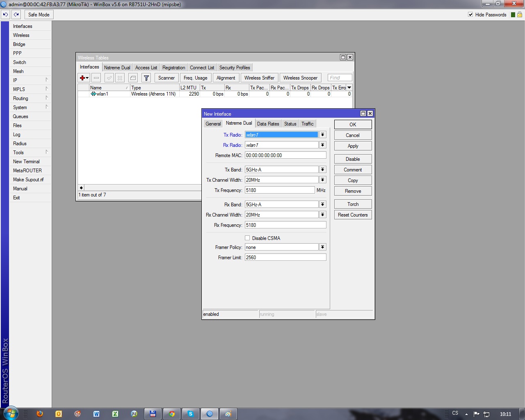Image resolution: width=525 pixels, height=420 pixels.
Task: Toggle the Hide Passwords checkbox
Action: (x=470, y=14)
